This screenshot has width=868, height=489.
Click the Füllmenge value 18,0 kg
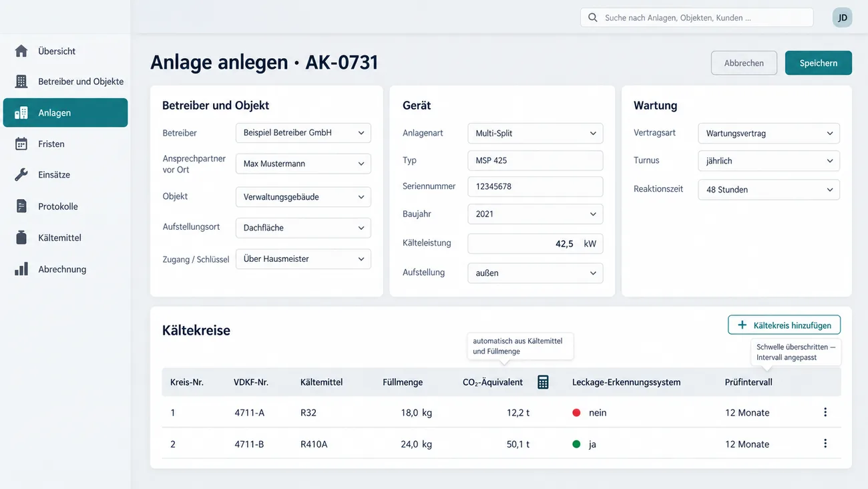[x=417, y=413]
